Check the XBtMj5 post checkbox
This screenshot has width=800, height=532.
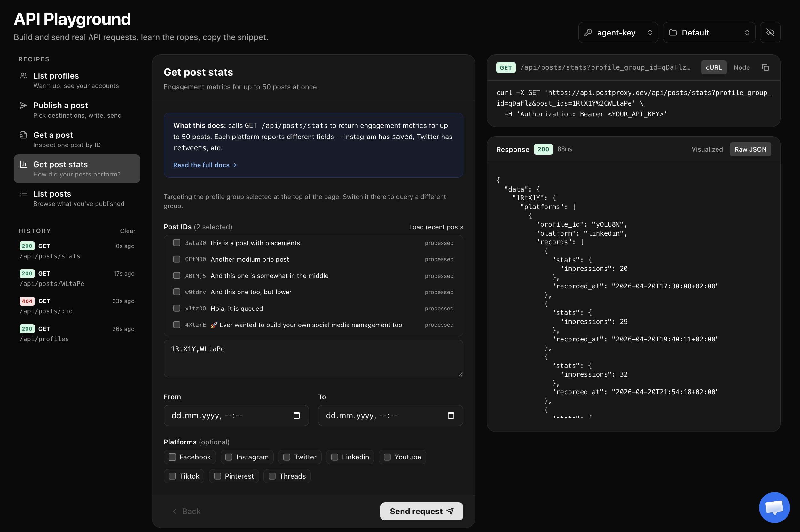pos(177,276)
